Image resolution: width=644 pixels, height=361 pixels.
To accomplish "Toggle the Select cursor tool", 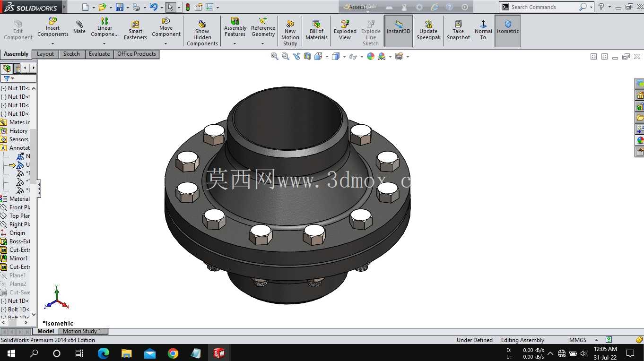I will point(171,7).
